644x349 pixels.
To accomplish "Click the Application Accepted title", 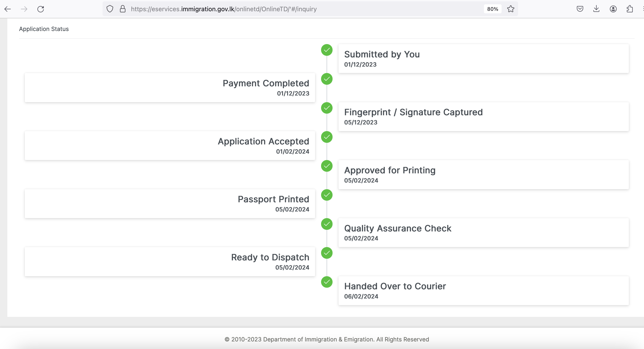I will click(x=264, y=141).
